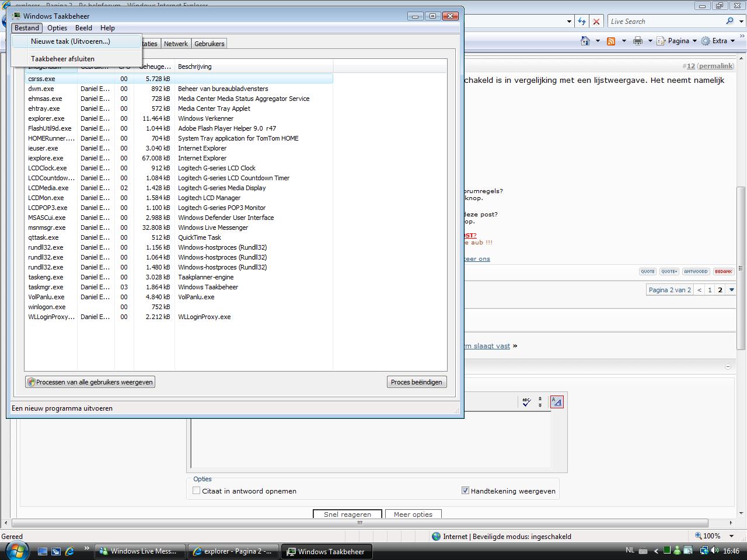Choose Taakbeheer afsluiten from menu
The image size is (747, 560).
point(76,59)
